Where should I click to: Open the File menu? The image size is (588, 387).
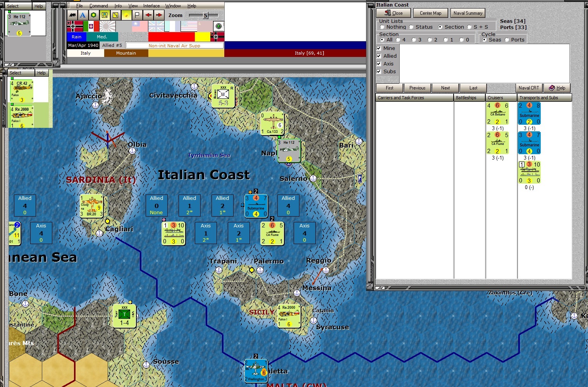pos(79,6)
